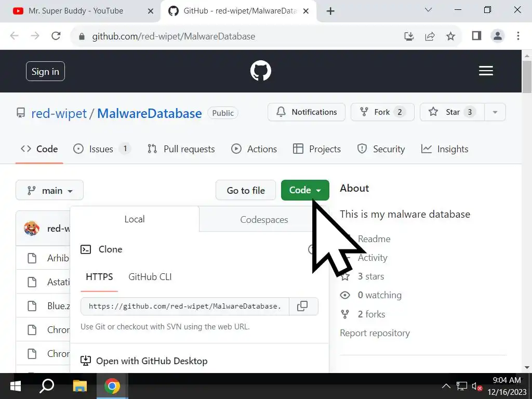Go back to previous page
This screenshot has height=399, width=532.
(14, 36)
